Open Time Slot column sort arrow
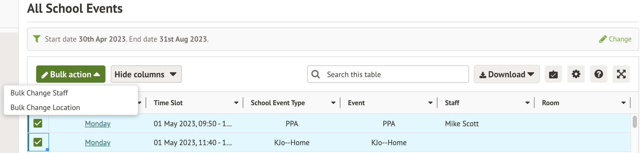Screen dimensions: 644x153 click(236, 103)
